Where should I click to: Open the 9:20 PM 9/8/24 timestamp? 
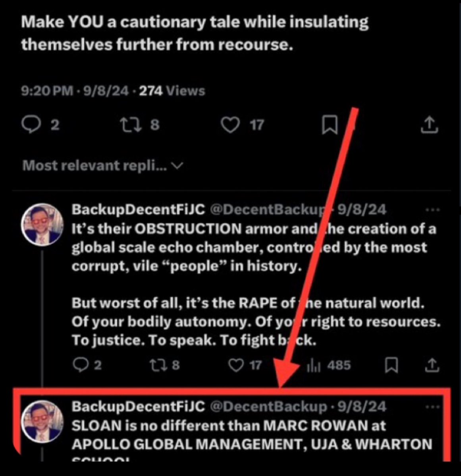click(x=75, y=91)
